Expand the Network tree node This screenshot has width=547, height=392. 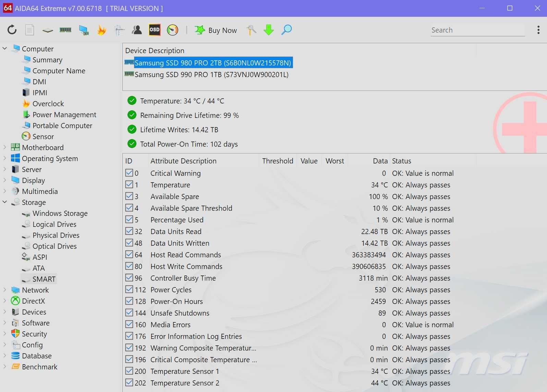(5, 290)
